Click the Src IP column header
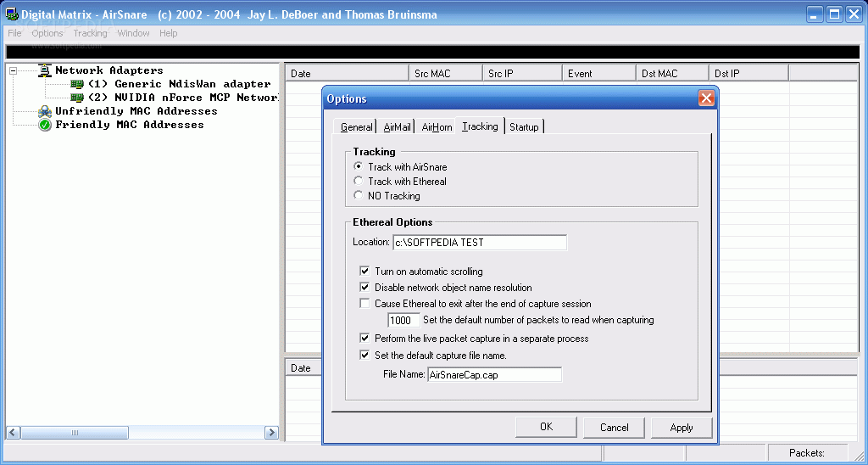868x465 pixels. tap(522, 73)
